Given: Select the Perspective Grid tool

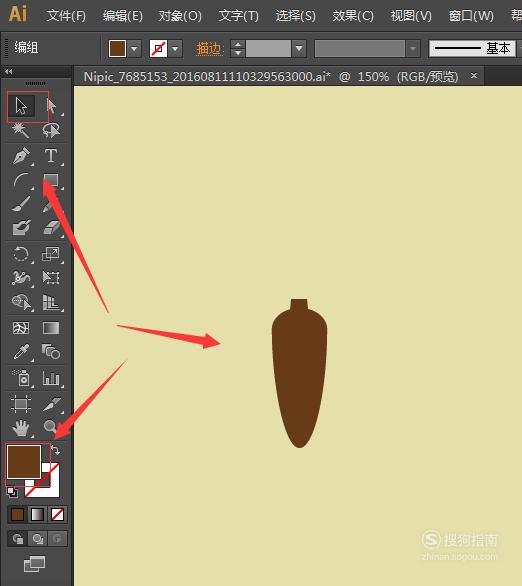Looking at the screenshot, I should pyautogui.click(x=51, y=302).
